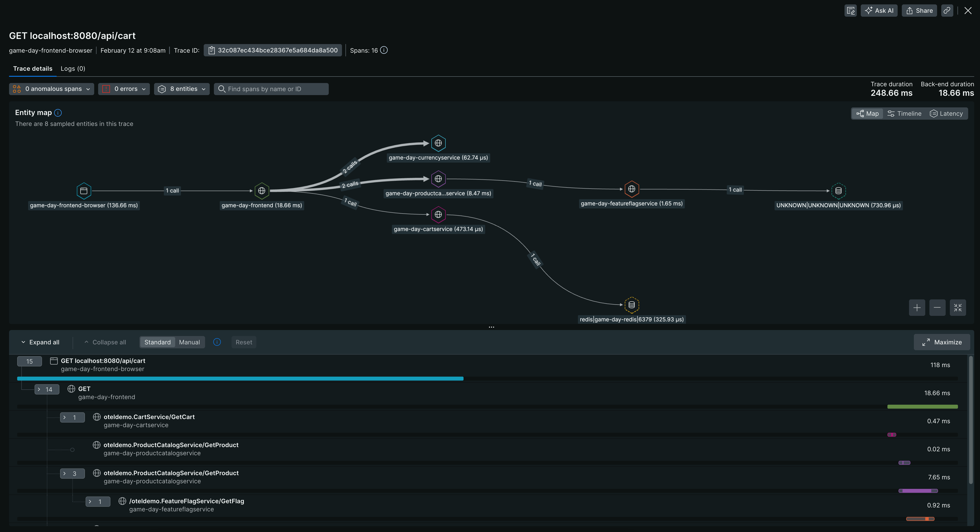
Task: Zoom out of the entity map
Action: pyautogui.click(x=937, y=307)
